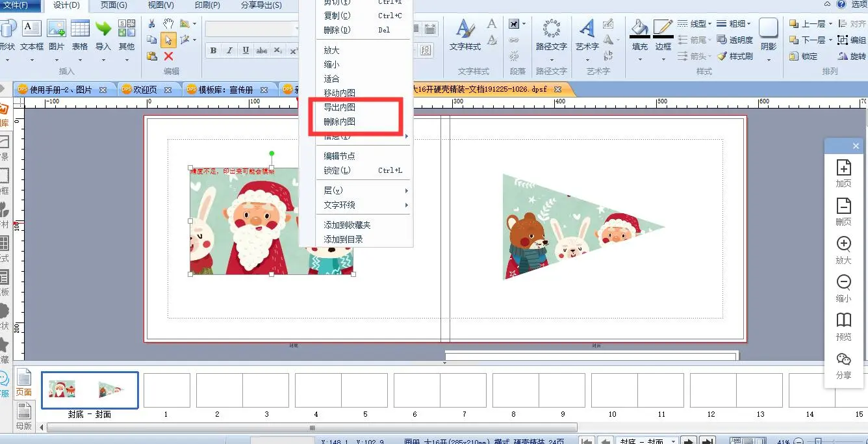Click the 填充 fill bucket icon
868x444 pixels.
point(640,30)
